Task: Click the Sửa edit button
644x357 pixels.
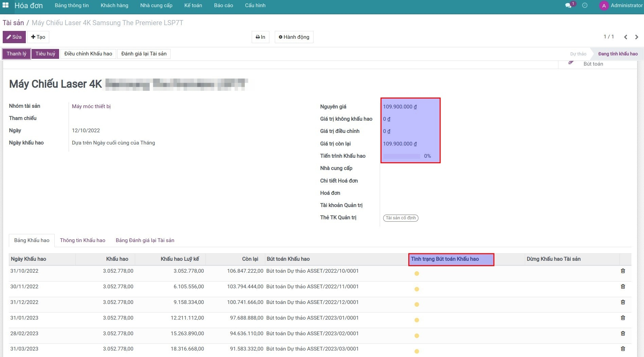Action: (14, 37)
